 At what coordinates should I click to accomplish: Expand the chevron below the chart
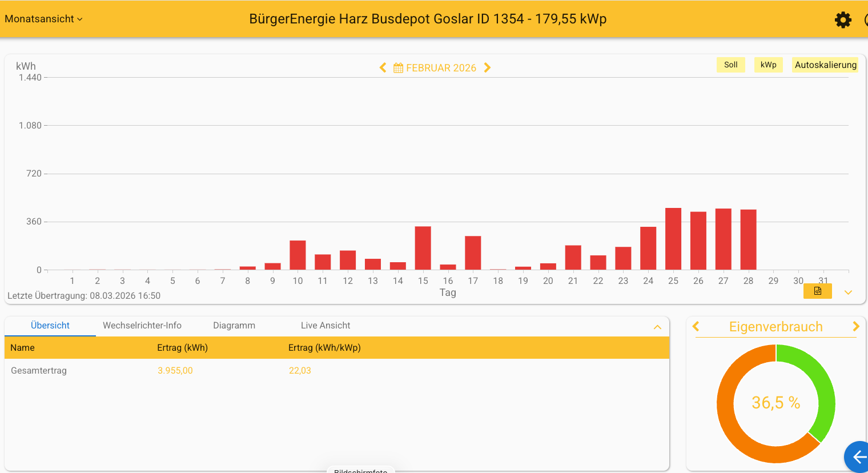[x=848, y=292]
